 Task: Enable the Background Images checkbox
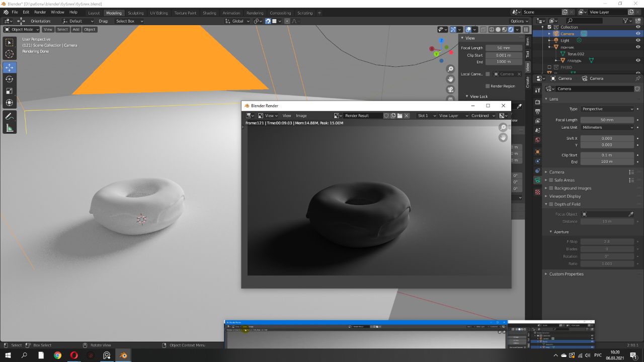pyautogui.click(x=551, y=188)
